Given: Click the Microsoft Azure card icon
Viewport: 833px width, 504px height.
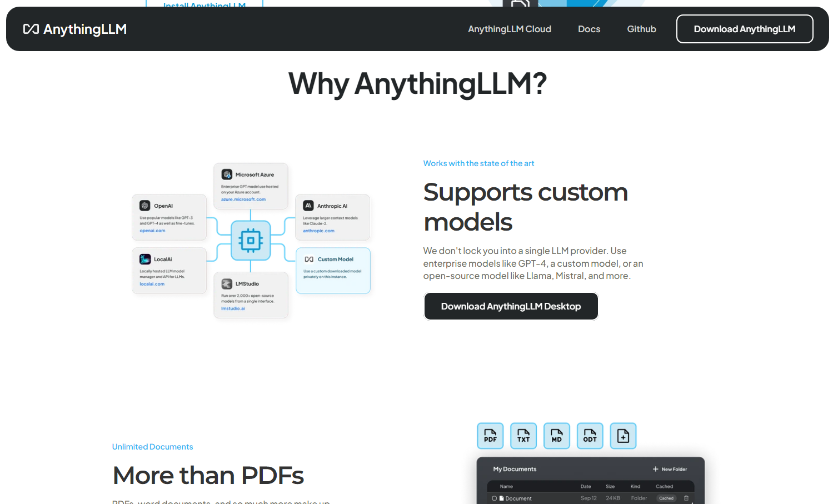Looking at the screenshot, I should pyautogui.click(x=227, y=174).
